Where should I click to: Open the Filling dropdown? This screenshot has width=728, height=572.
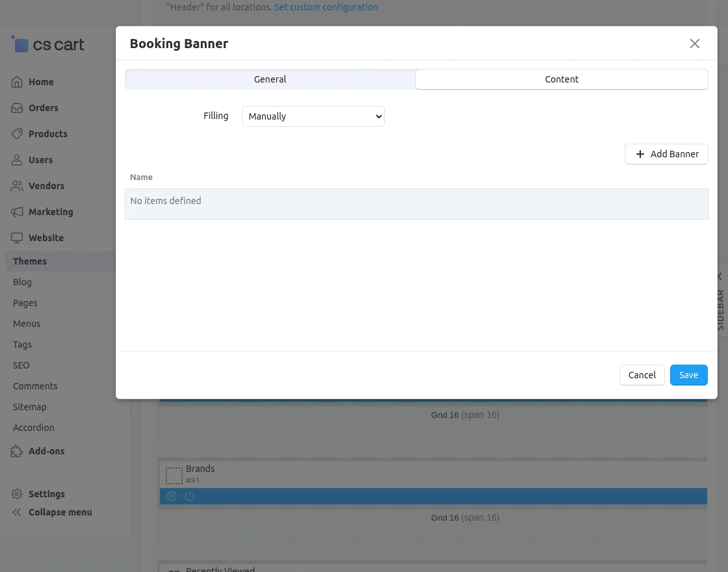click(x=313, y=116)
